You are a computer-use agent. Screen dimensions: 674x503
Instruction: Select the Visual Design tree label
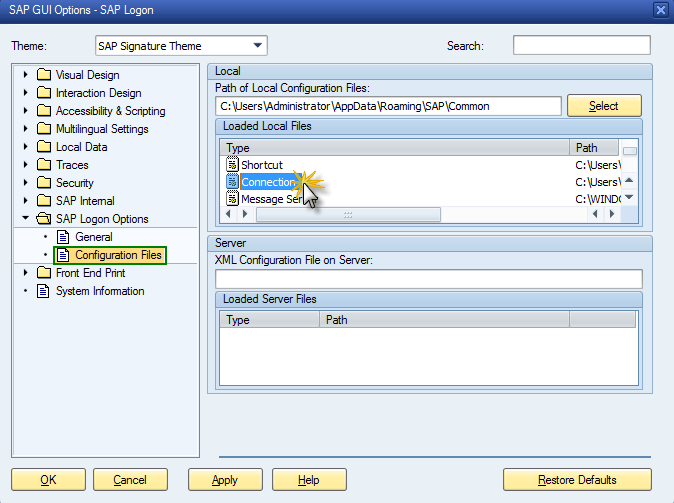(88, 75)
